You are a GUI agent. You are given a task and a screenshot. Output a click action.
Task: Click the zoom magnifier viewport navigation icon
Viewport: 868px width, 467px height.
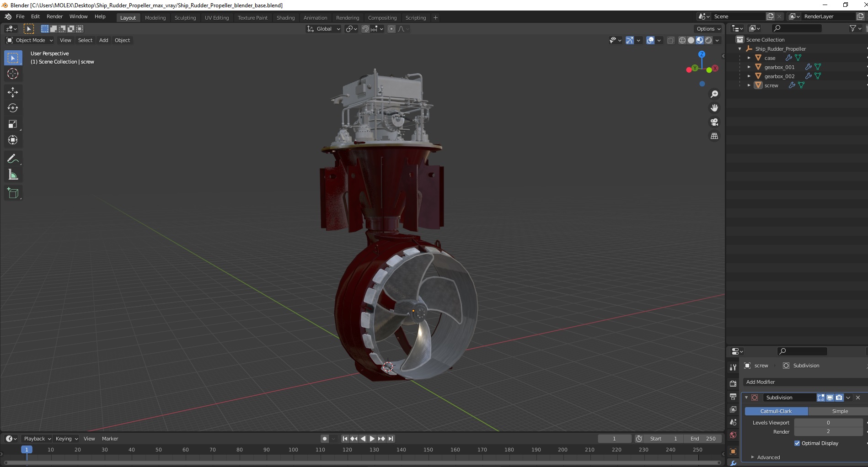tap(714, 94)
